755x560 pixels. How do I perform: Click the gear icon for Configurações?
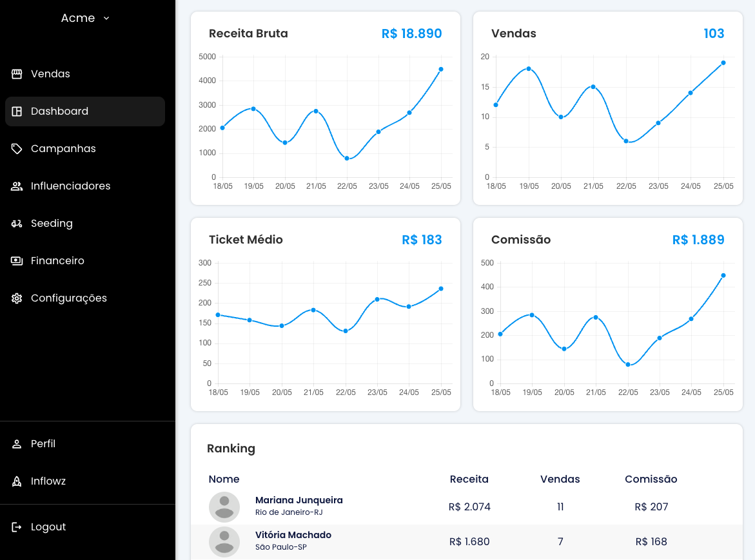click(x=17, y=298)
